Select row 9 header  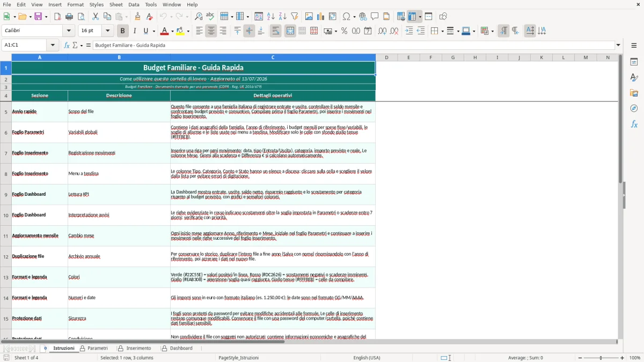click(6, 194)
